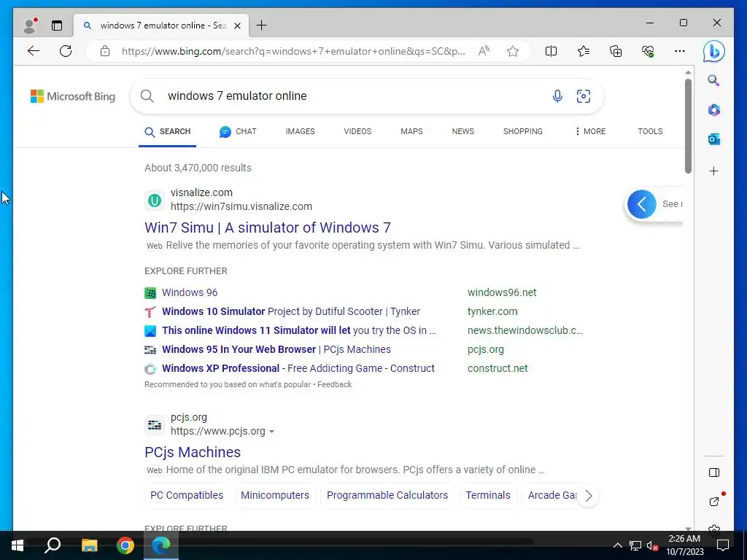The height and width of the screenshot is (560, 747).
Task: Select the SEARCH tab
Action: pyautogui.click(x=167, y=131)
